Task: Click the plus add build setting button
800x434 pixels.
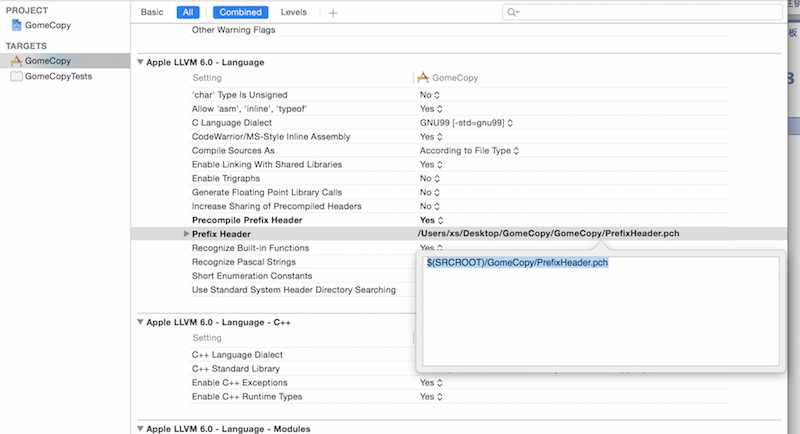Action: click(333, 13)
